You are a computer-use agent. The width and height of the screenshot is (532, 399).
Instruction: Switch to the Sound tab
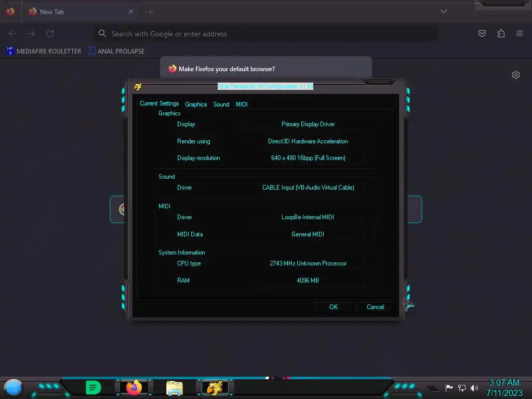[221, 104]
